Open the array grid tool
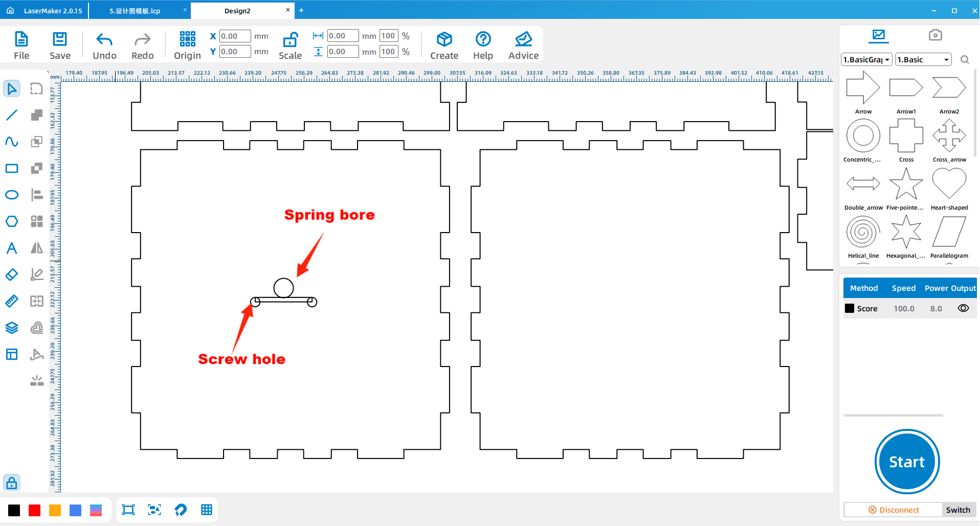Screen dimensions: 980x526 tap(37, 221)
